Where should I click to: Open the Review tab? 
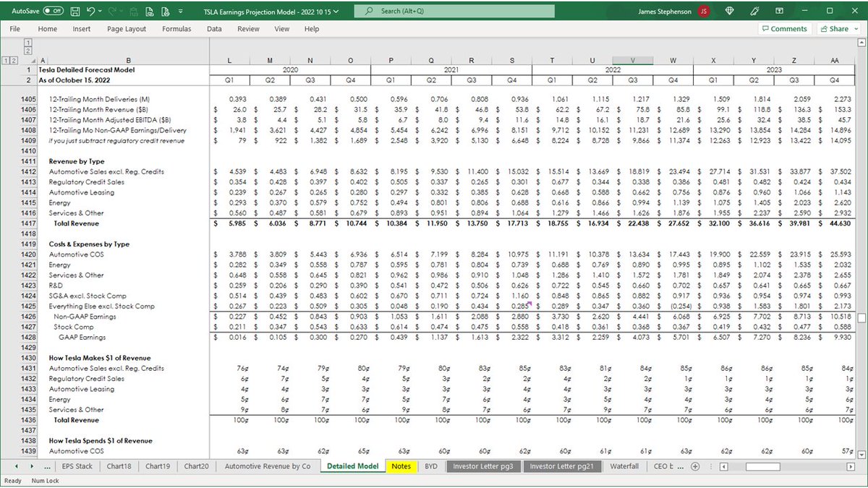[x=248, y=29]
